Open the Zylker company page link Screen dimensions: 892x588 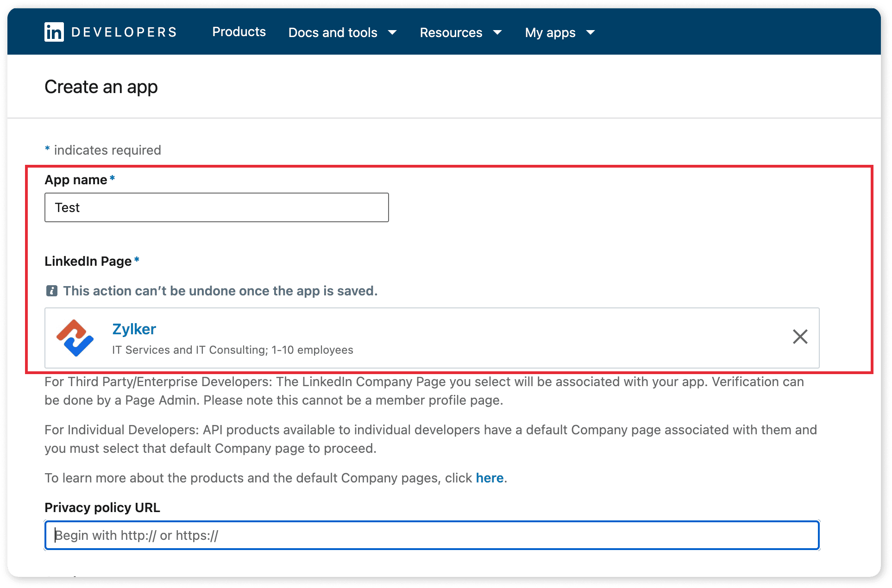click(134, 329)
